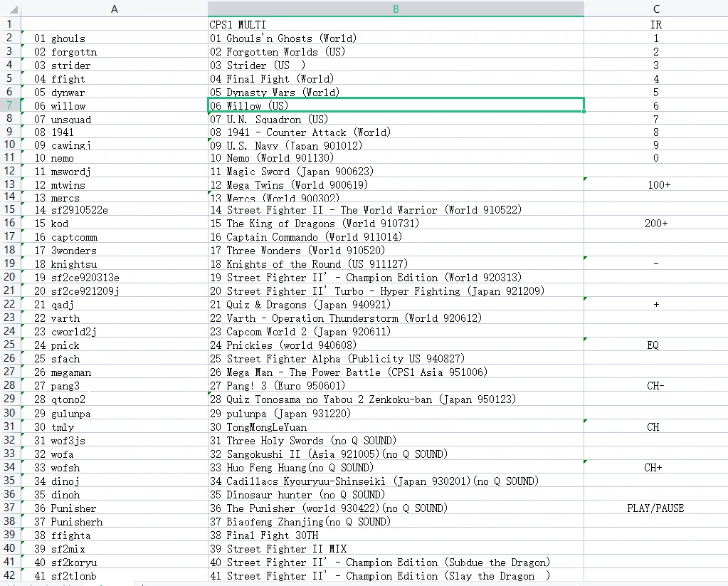The width and height of the screenshot is (728, 586).
Task: Click cell '22 Varth - Operation Thunderstorm'
Action: click(x=396, y=318)
